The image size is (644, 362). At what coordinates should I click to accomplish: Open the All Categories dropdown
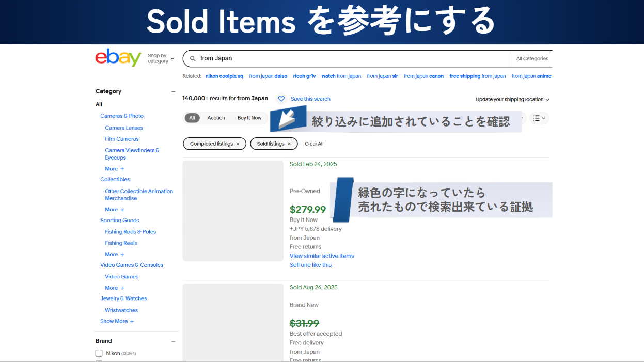[x=532, y=58]
